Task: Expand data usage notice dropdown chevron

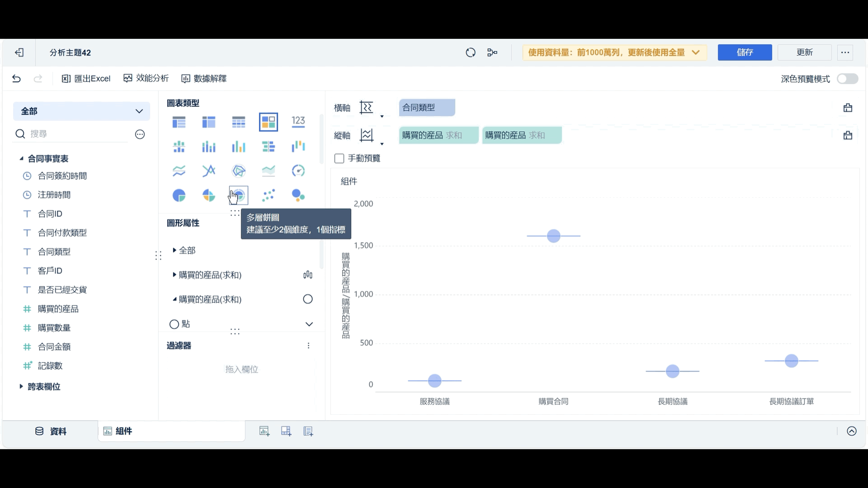Action: [x=696, y=52]
